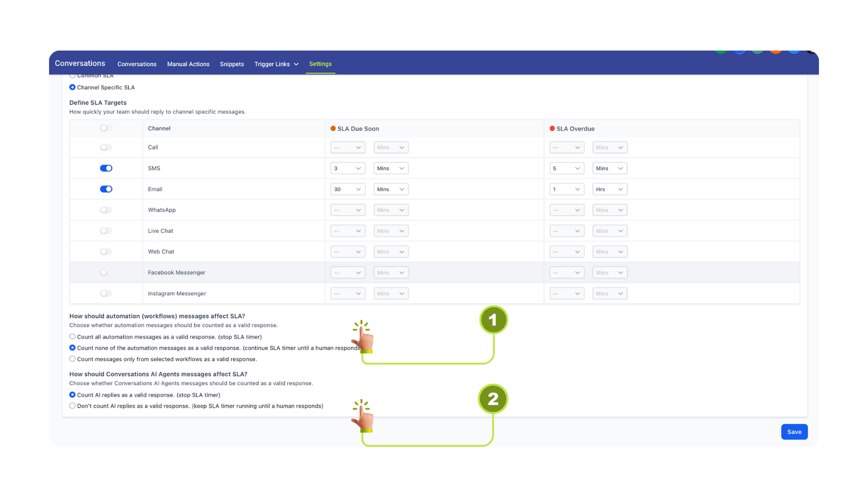Enable the Live Chat SLA toggle
The image size is (868, 488).
tap(106, 231)
